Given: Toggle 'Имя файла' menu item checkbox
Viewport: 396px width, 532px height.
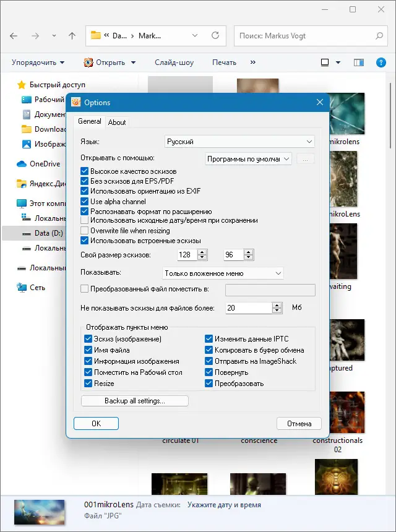Looking at the screenshot, I should (x=88, y=350).
